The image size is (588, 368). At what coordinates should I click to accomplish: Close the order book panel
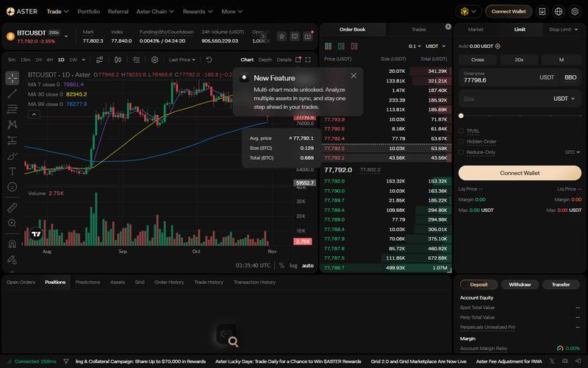(x=448, y=26)
